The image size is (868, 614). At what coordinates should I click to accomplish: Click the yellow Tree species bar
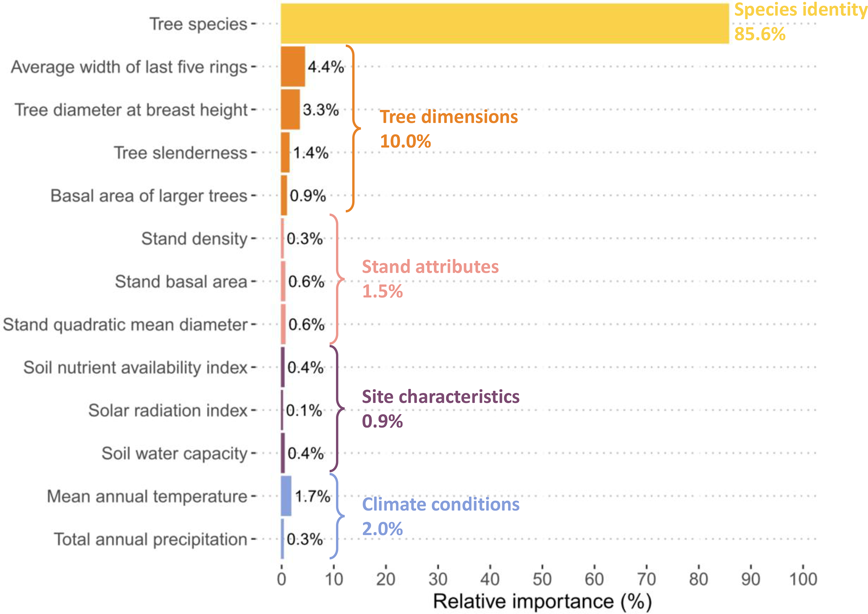504,24
